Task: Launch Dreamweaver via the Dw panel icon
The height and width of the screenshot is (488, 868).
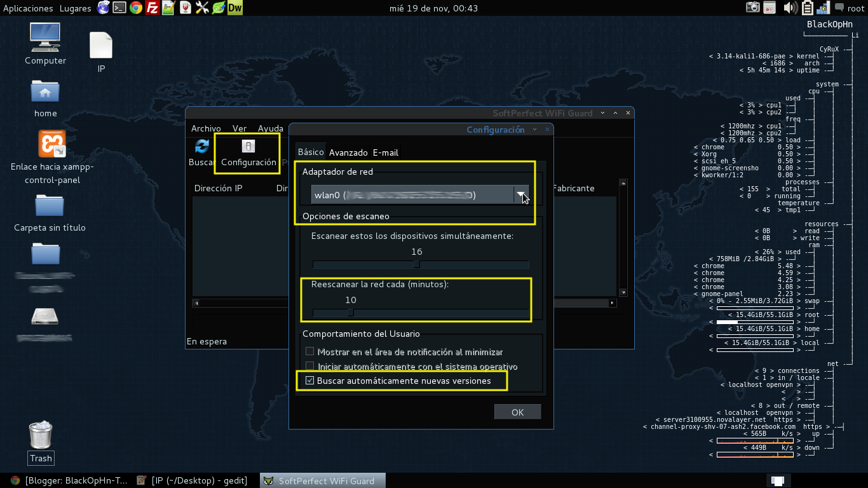Action: 235,8
